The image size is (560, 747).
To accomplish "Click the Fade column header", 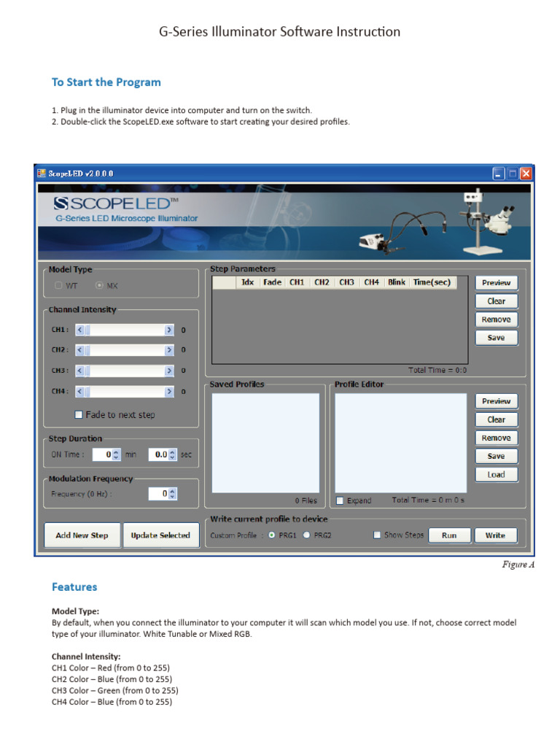I will point(272,282).
